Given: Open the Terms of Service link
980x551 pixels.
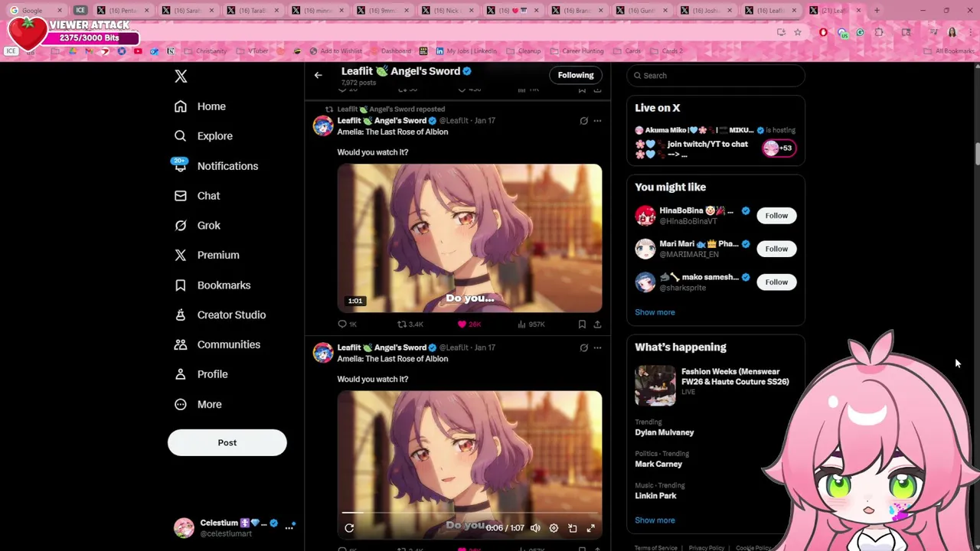Looking at the screenshot, I should (x=655, y=548).
